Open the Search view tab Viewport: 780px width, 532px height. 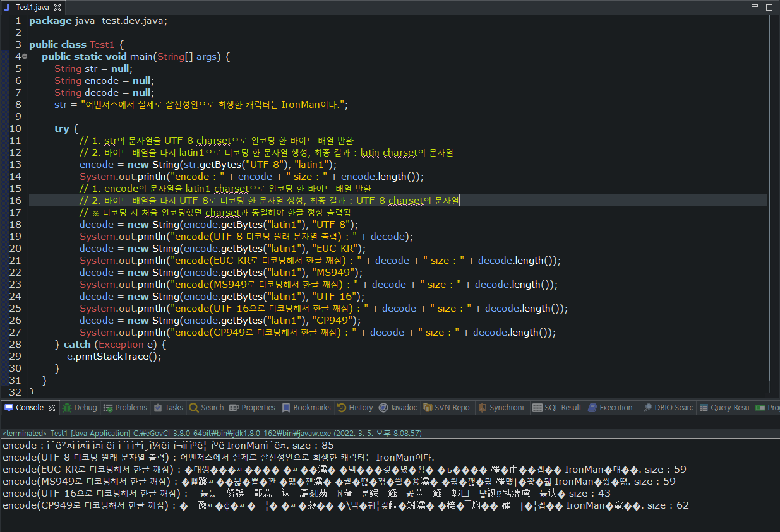[207, 408]
